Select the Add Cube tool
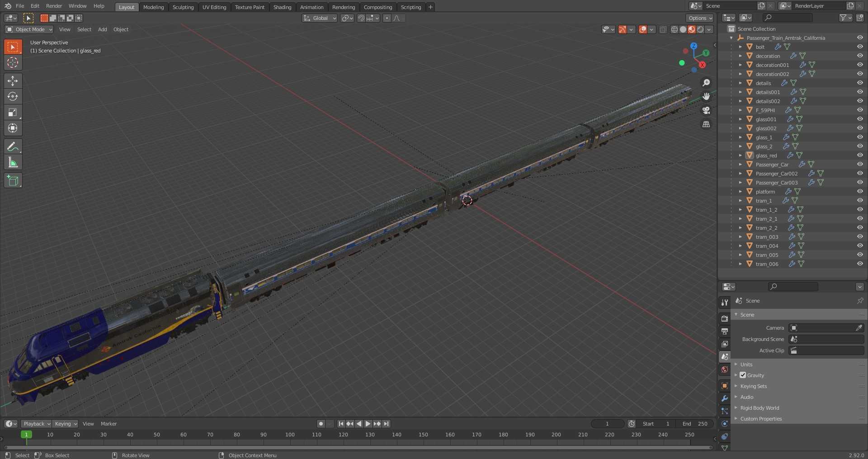 point(13,180)
